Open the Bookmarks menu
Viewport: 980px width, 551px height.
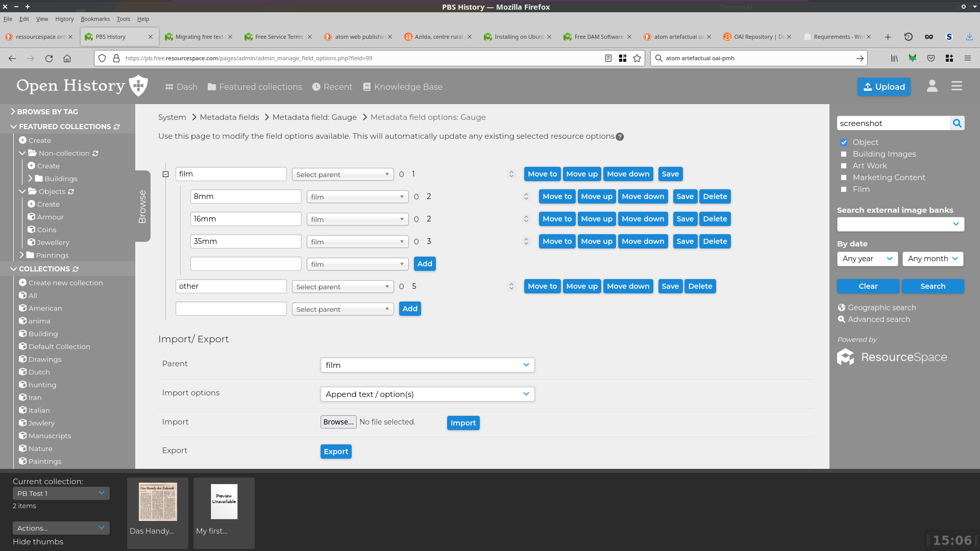click(x=95, y=19)
